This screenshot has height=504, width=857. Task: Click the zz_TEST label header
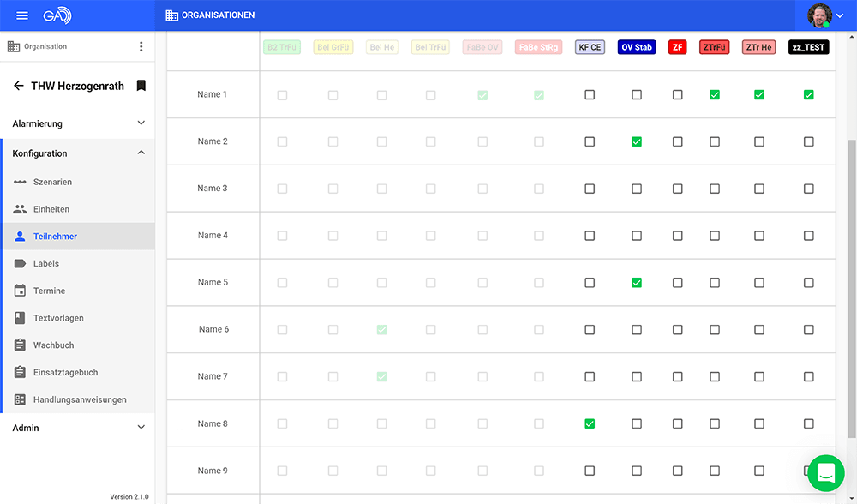(x=808, y=47)
